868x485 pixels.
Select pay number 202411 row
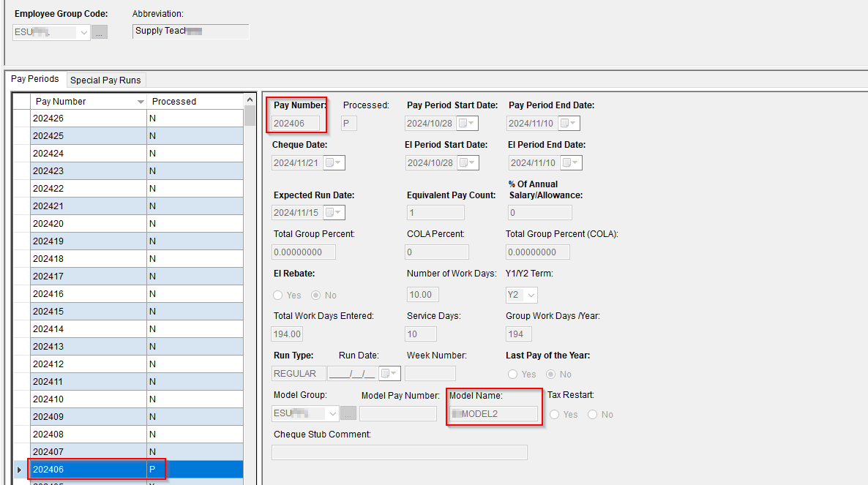click(x=137, y=382)
